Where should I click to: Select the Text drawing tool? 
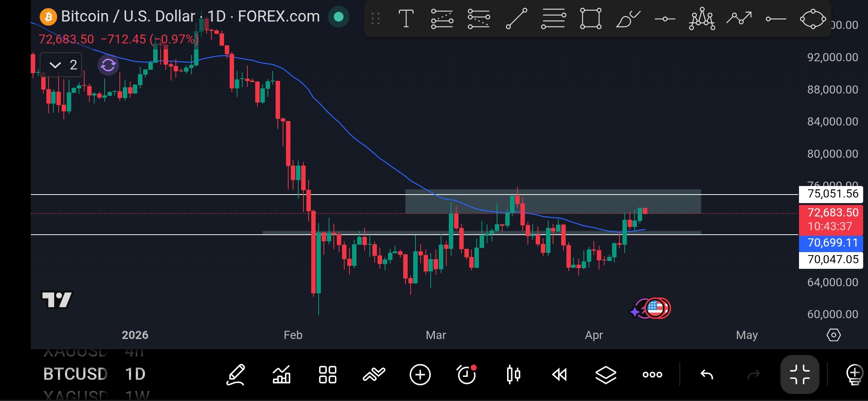pos(406,19)
